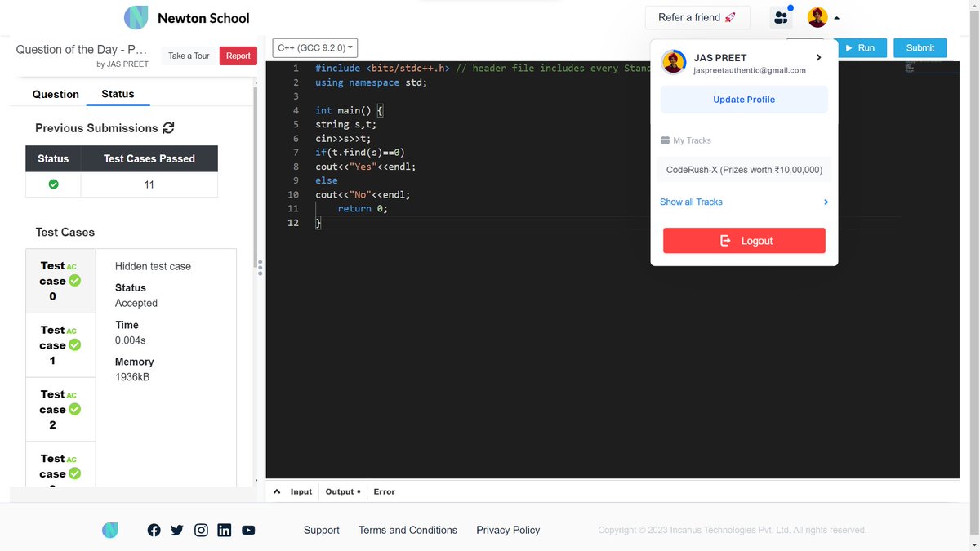
Task: Click the Logout button
Action: click(x=743, y=241)
